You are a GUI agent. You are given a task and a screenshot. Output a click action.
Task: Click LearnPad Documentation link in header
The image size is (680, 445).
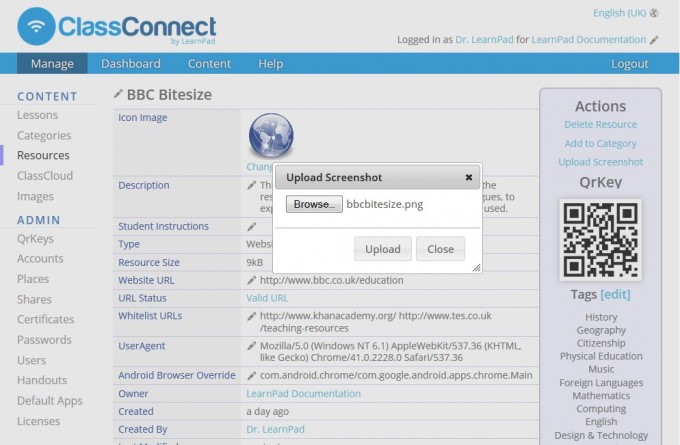coord(588,40)
